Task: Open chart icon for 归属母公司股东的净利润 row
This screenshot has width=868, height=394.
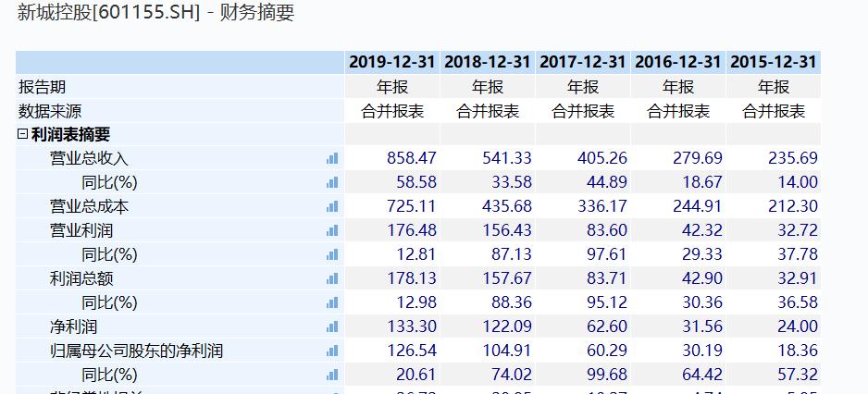Action: coord(332,351)
